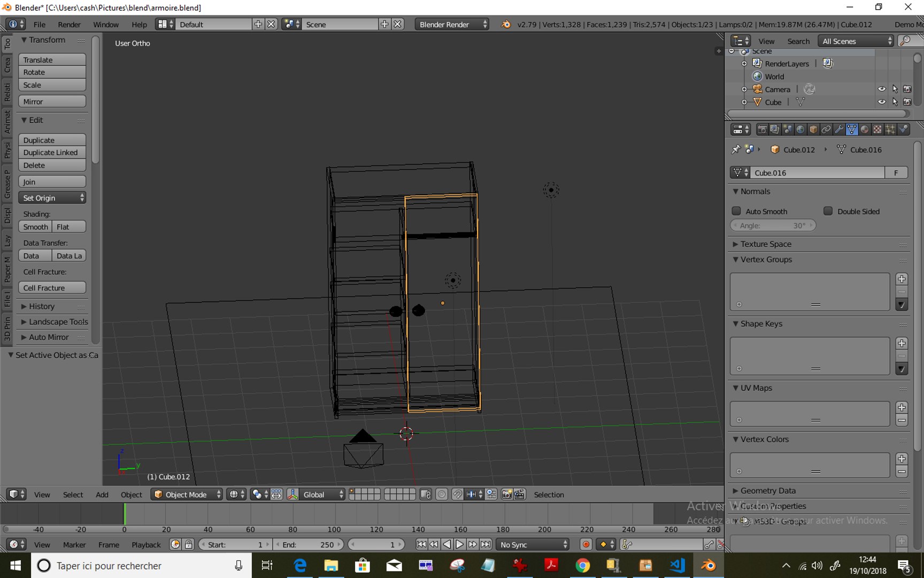Open the Blender Render engine dropdown
924x578 pixels.
(x=451, y=24)
